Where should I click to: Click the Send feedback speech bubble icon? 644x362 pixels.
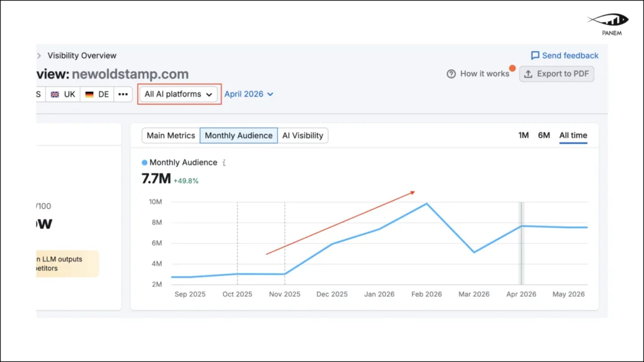click(535, 55)
